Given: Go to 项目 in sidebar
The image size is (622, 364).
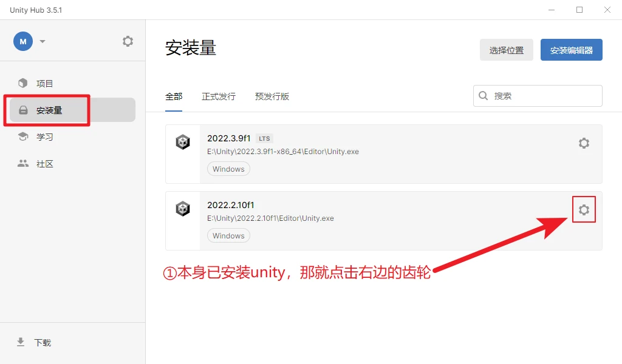Looking at the screenshot, I should 73,83.
